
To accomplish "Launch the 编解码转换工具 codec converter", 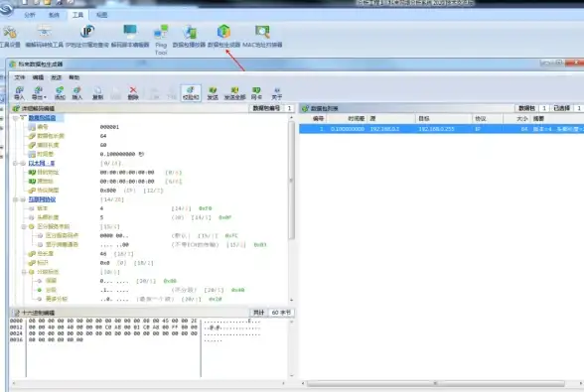I will pyautogui.click(x=45, y=37).
